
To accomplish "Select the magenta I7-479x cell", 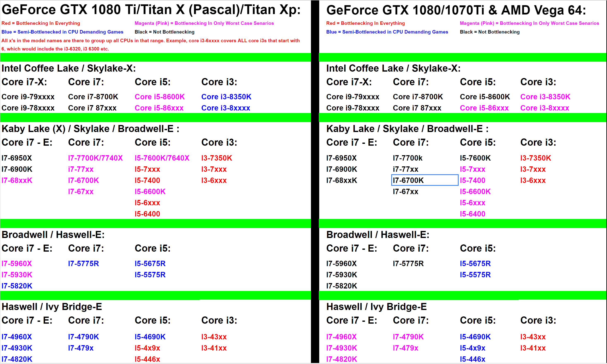I will (x=405, y=348).
